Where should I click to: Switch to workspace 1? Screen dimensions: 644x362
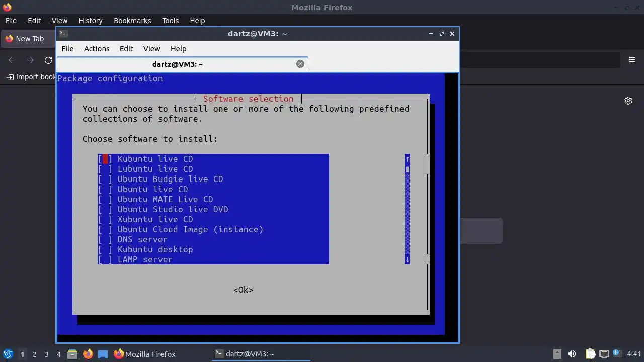pyautogui.click(x=22, y=354)
